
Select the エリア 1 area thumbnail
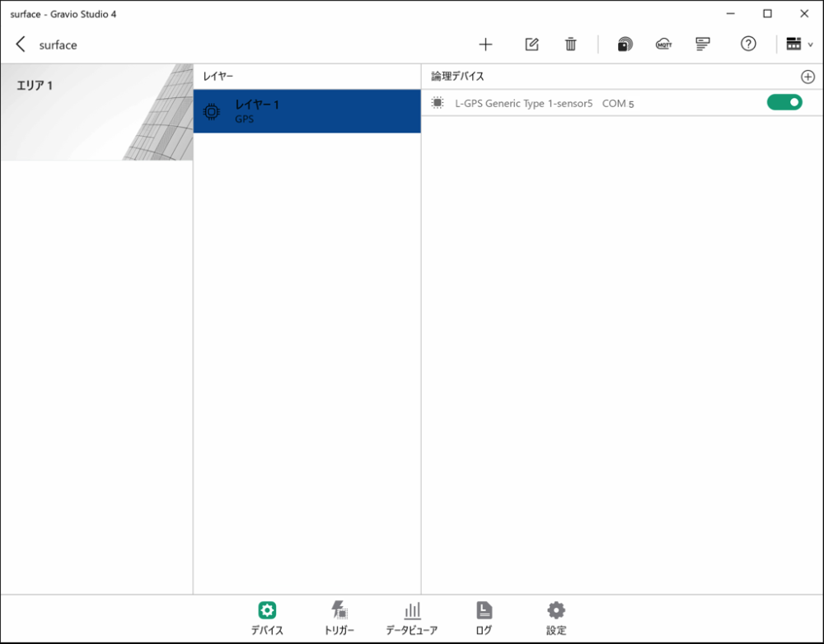(x=96, y=112)
